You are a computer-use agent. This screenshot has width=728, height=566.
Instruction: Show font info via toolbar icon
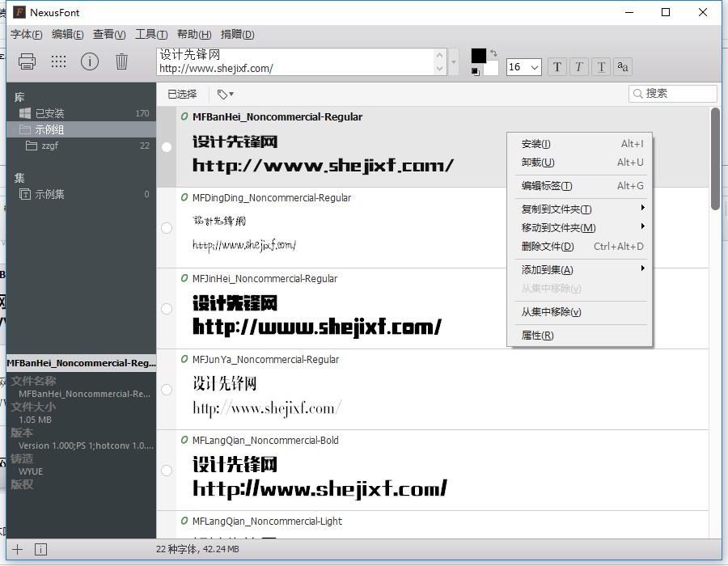coord(90,61)
